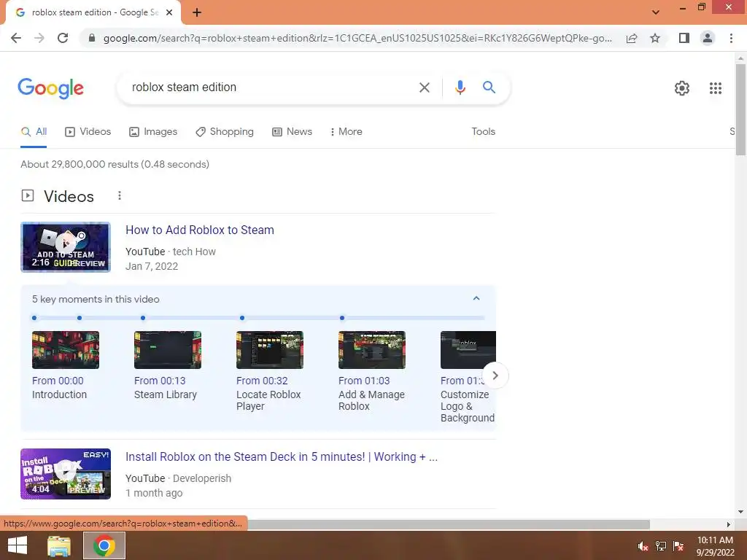The height and width of the screenshot is (560, 747).
Task: Click the From 00:32 link
Action: [262, 381]
